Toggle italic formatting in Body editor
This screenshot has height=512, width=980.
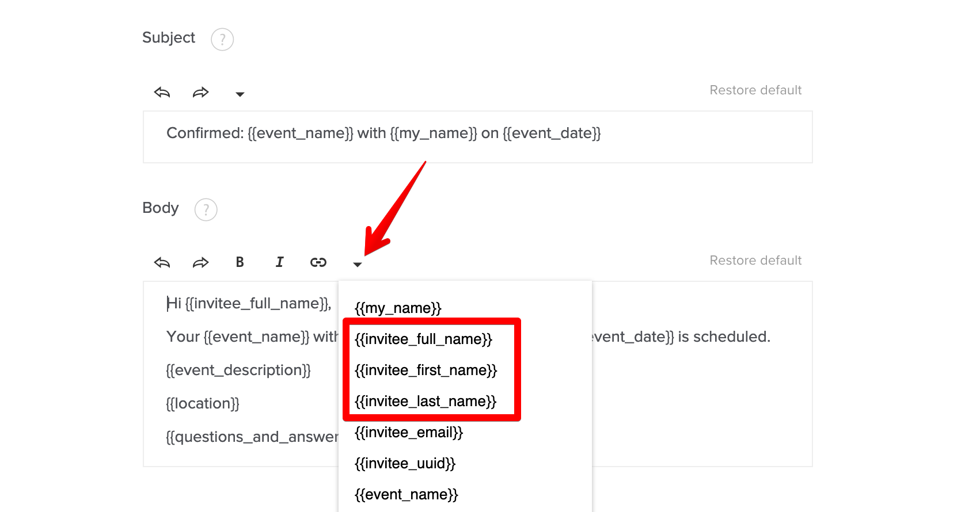coord(279,262)
